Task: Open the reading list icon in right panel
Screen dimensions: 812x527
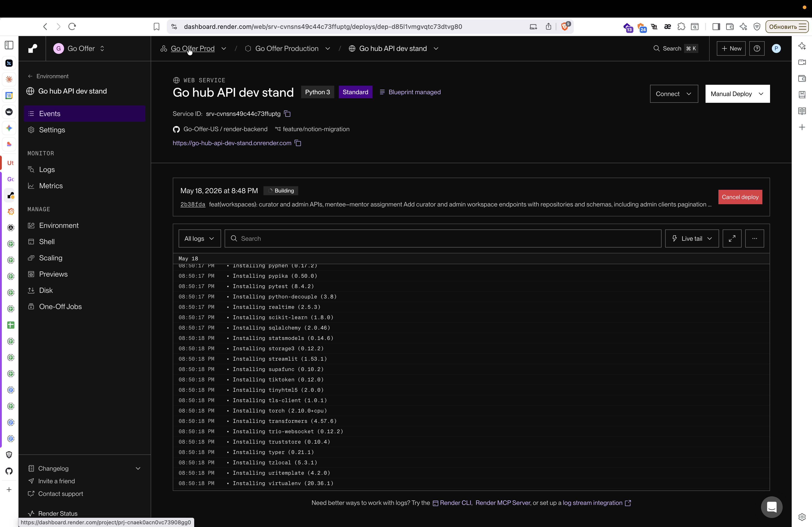Action: (x=802, y=111)
